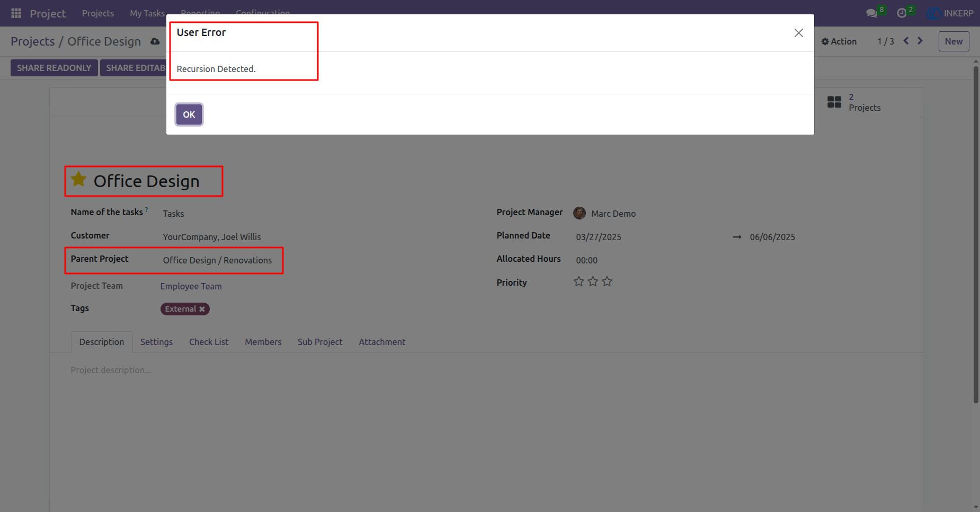
Task: Close the User Error dialog with X
Action: [799, 33]
